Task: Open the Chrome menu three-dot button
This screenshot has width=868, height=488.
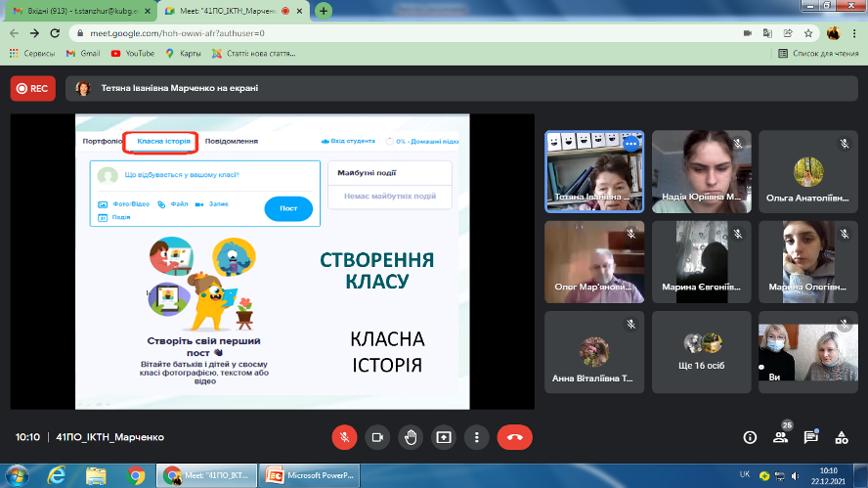Action: pyautogui.click(x=854, y=32)
